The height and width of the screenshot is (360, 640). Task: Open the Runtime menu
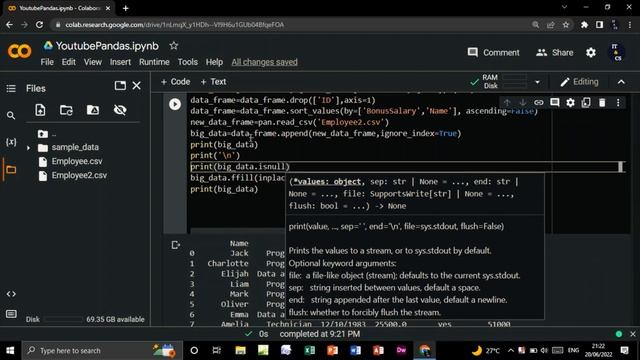pos(154,62)
